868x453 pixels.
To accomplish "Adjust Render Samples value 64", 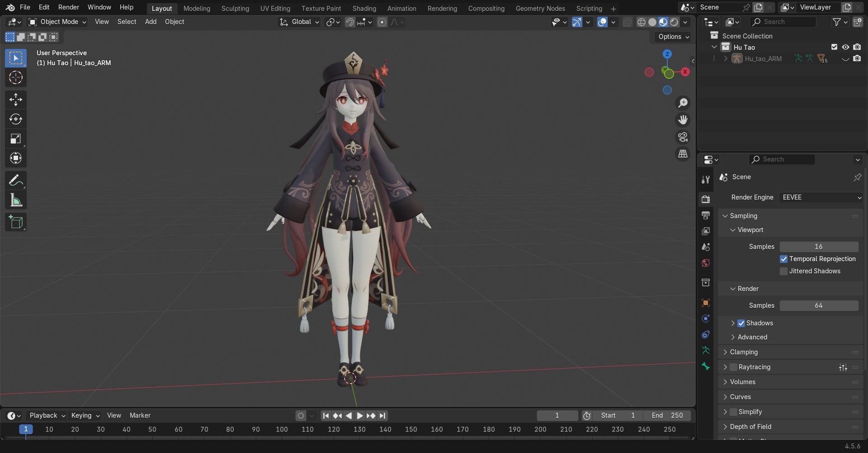I will pyautogui.click(x=819, y=306).
